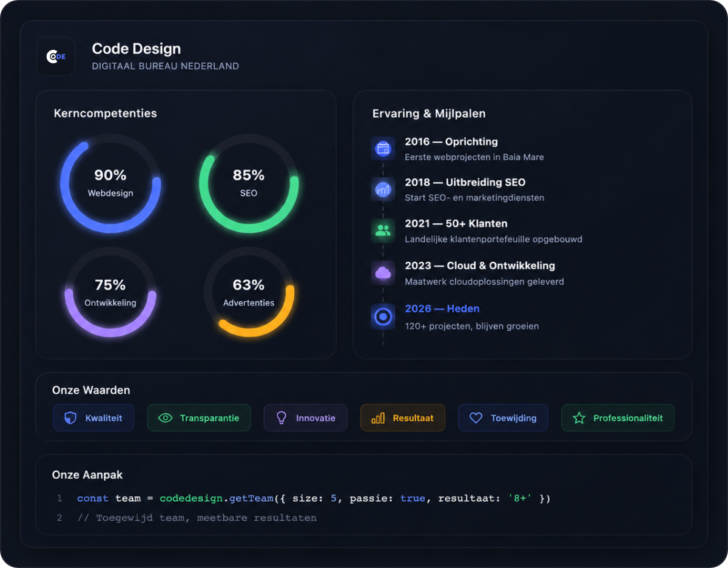Click the 2021 — 50+ Klanten milestone title
This screenshot has height=568, width=728.
[456, 223]
